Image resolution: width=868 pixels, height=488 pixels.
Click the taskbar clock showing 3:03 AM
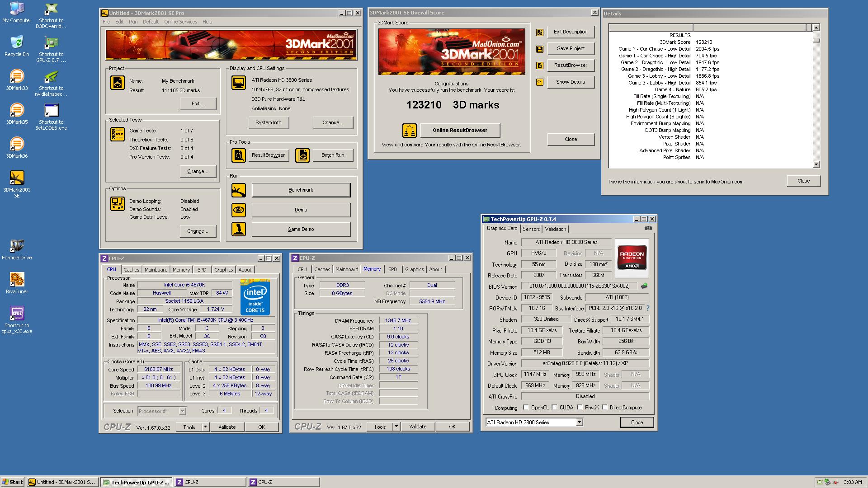(853, 483)
